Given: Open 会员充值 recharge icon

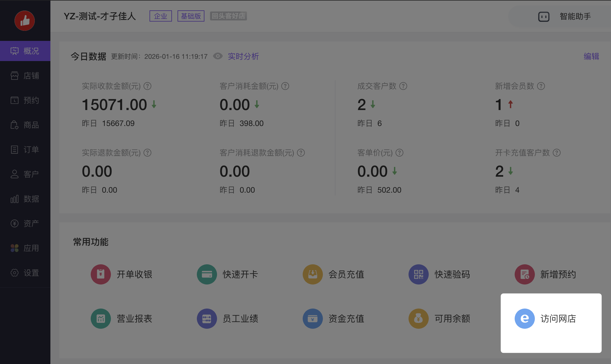Looking at the screenshot, I should click(313, 274).
